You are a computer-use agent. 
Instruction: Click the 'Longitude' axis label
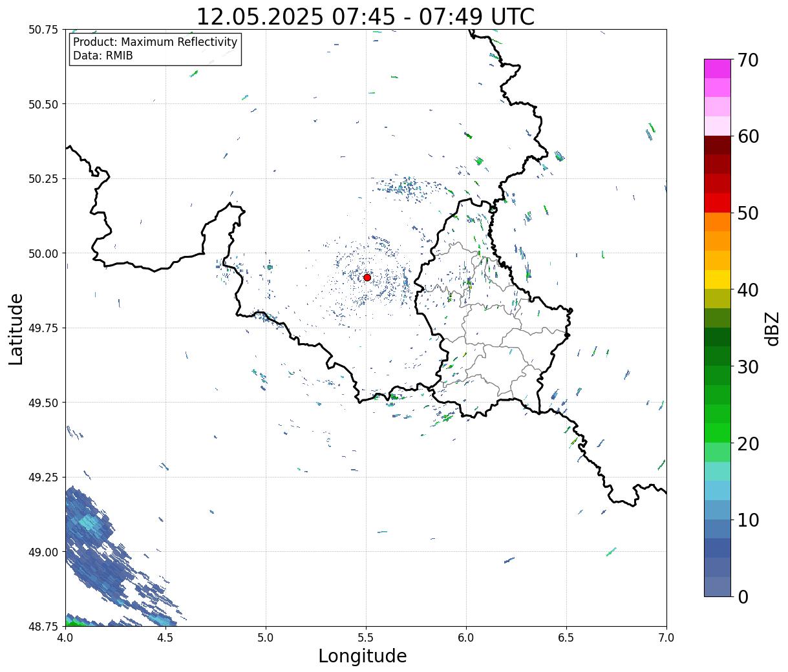363,656
